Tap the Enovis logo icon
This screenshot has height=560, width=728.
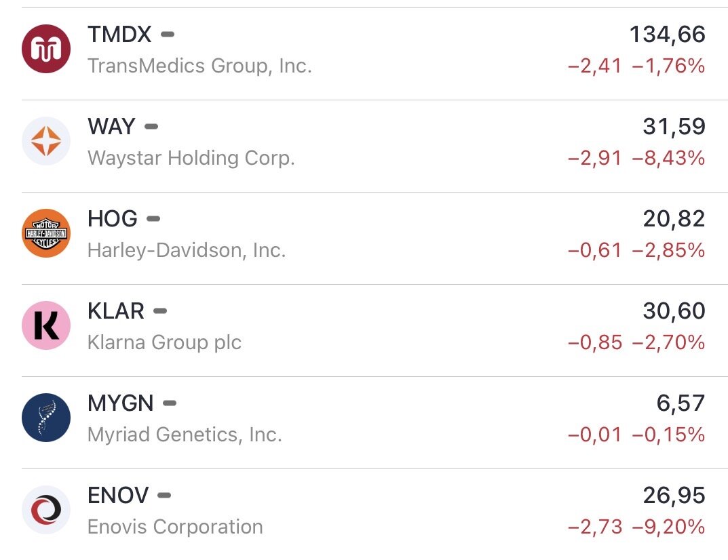(x=46, y=510)
